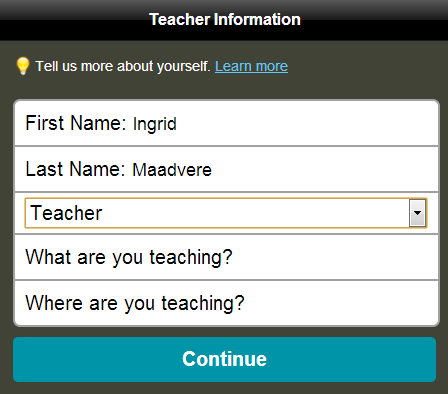Click the Tell us more about yourself text

123,66
